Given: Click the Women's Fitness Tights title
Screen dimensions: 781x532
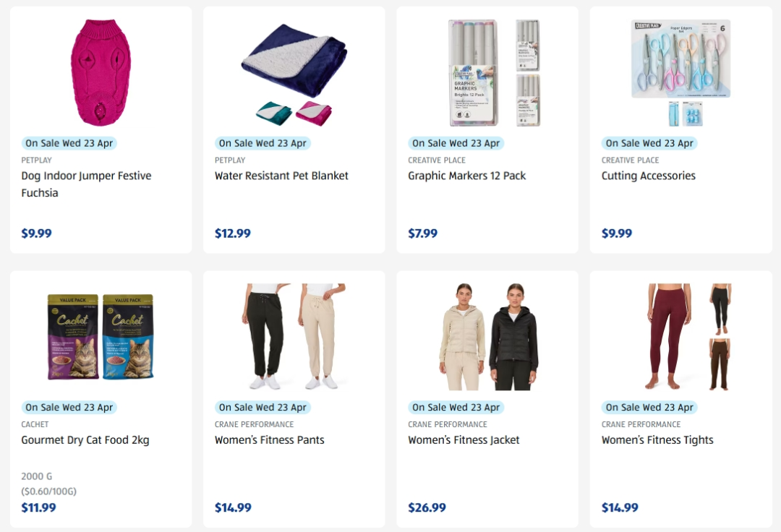Looking at the screenshot, I should point(657,440).
